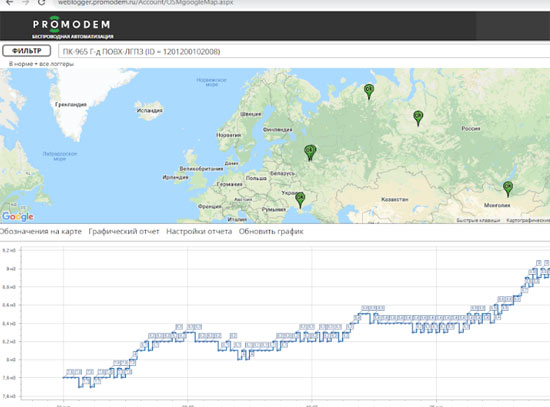Click the Норвегия map label
Screen dimensions: 550x407
229,135
